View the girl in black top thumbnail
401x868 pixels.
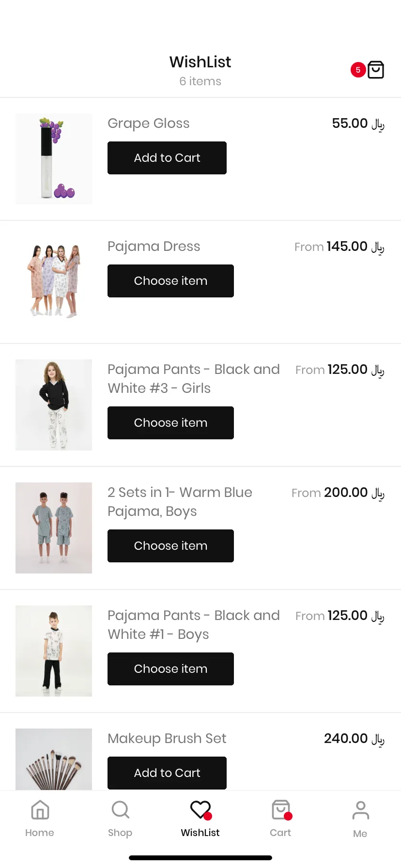pyautogui.click(x=54, y=405)
